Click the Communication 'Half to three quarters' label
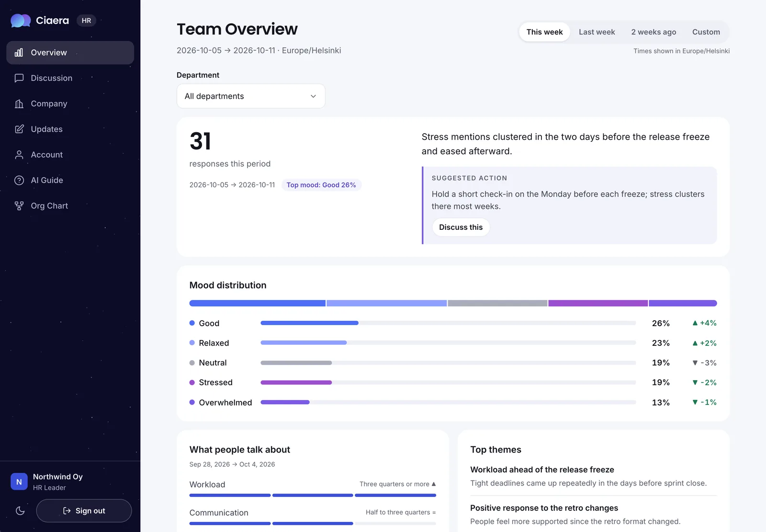 point(401,512)
